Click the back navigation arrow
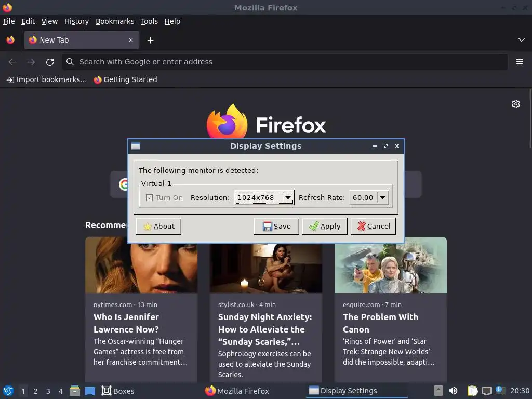This screenshot has height=399, width=532. (12, 62)
